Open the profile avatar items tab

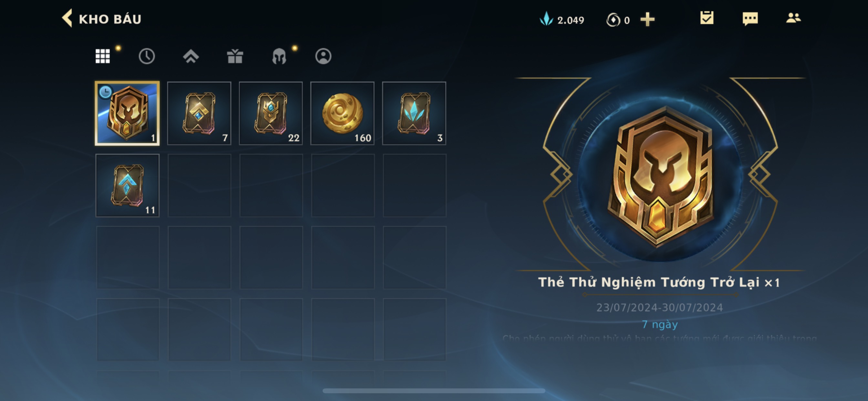tap(323, 56)
